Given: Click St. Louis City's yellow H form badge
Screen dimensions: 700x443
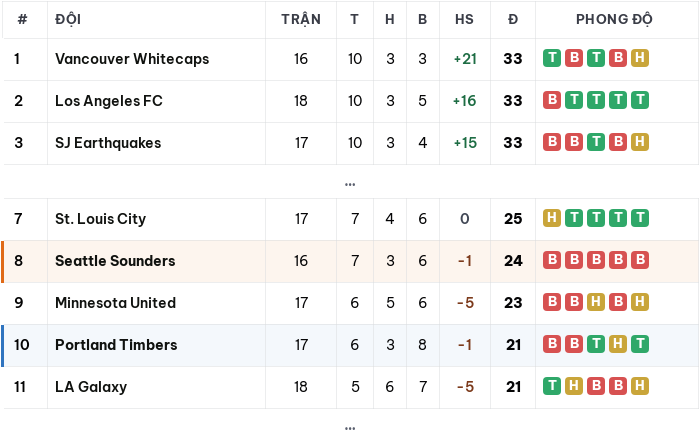Looking at the screenshot, I should point(552,218).
